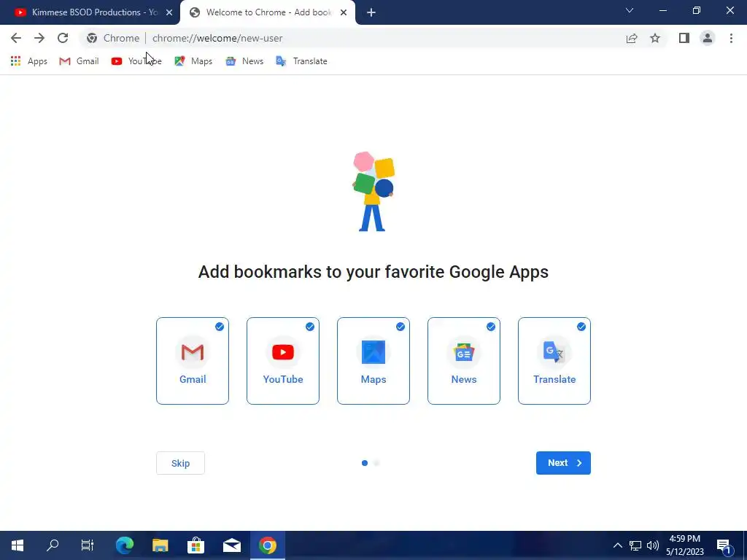Expand the tab search chevron
This screenshot has width=747, height=560.
click(x=630, y=10)
